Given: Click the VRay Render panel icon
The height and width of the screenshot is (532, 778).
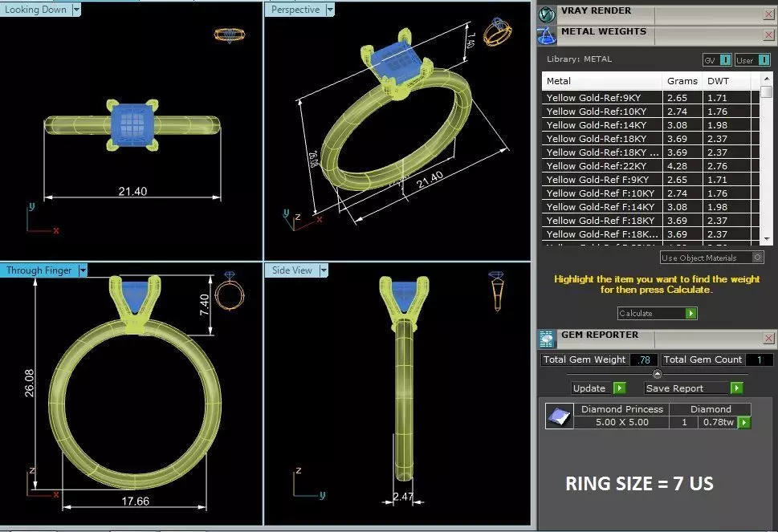Looking at the screenshot, I should pos(548,14).
